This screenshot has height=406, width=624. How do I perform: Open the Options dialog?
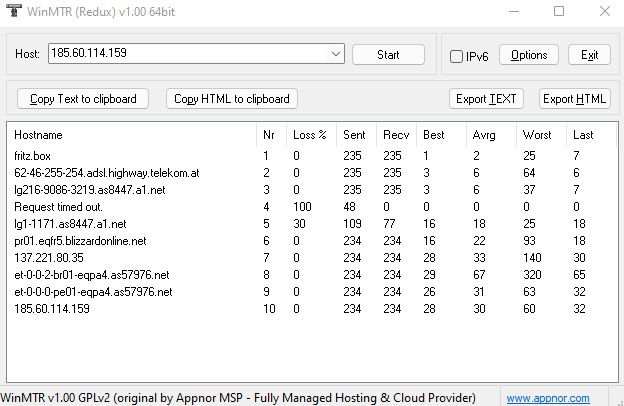click(529, 55)
